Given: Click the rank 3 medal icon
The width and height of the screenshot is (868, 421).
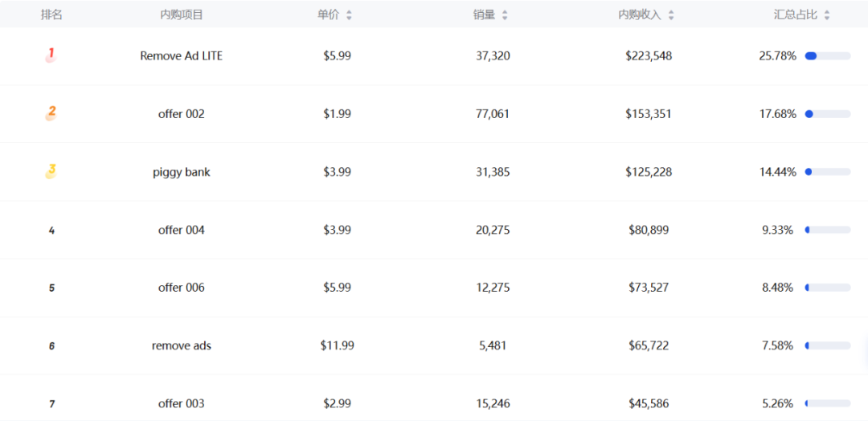Looking at the screenshot, I should (x=51, y=171).
